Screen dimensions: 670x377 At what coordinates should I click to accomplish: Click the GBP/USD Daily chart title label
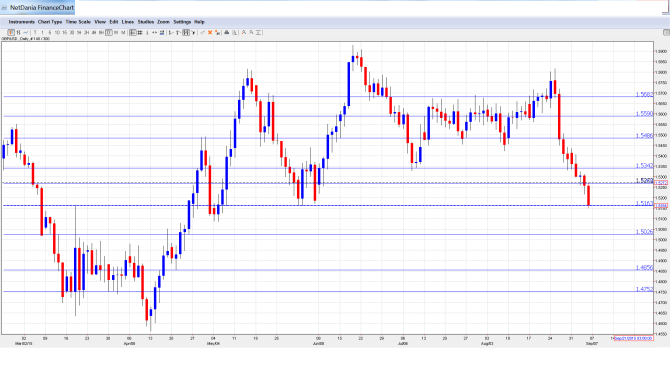25,39
